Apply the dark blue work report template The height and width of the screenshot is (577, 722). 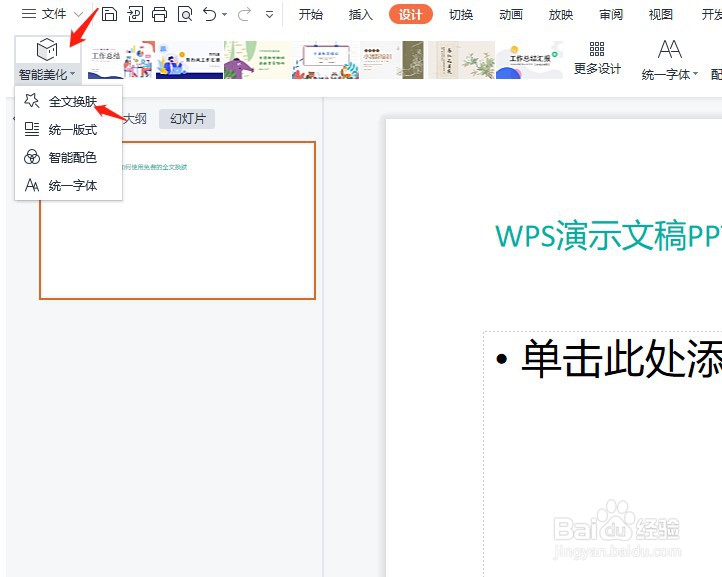pyautogui.click(x=189, y=60)
